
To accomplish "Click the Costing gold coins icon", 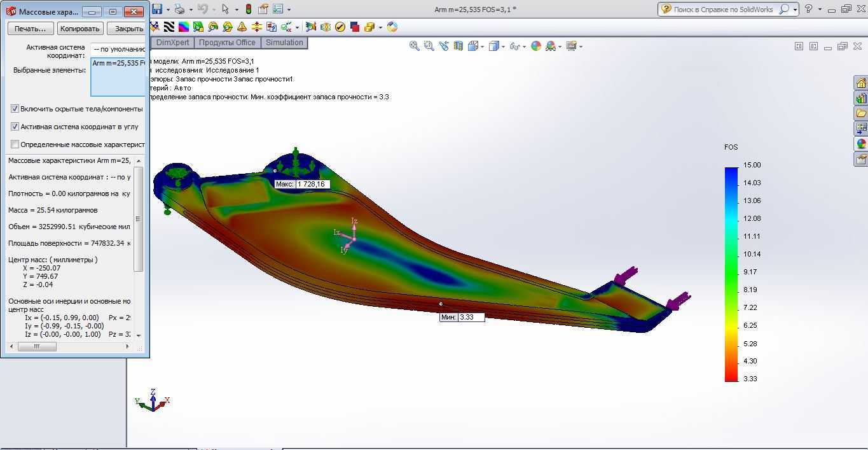I will [x=369, y=27].
